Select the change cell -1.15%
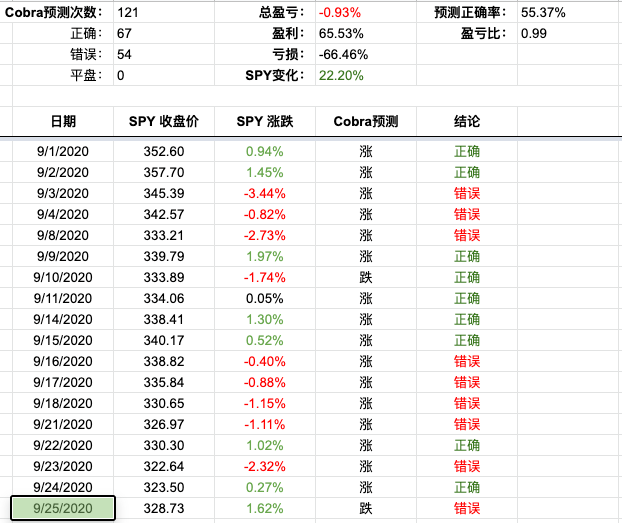This screenshot has width=622, height=523. tap(265, 404)
